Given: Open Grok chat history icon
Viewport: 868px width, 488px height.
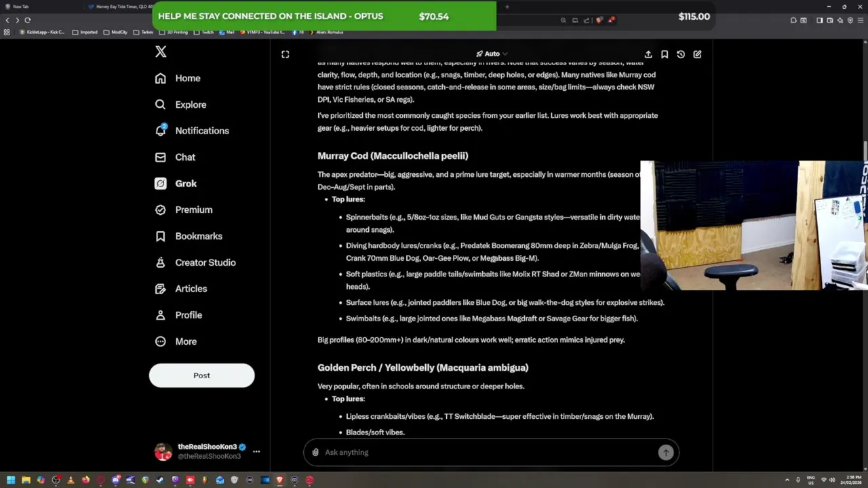Looking at the screenshot, I should (x=681, y=54).
